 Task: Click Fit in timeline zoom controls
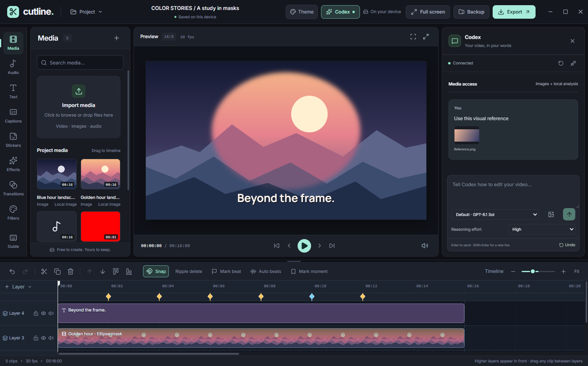point(577,271)
